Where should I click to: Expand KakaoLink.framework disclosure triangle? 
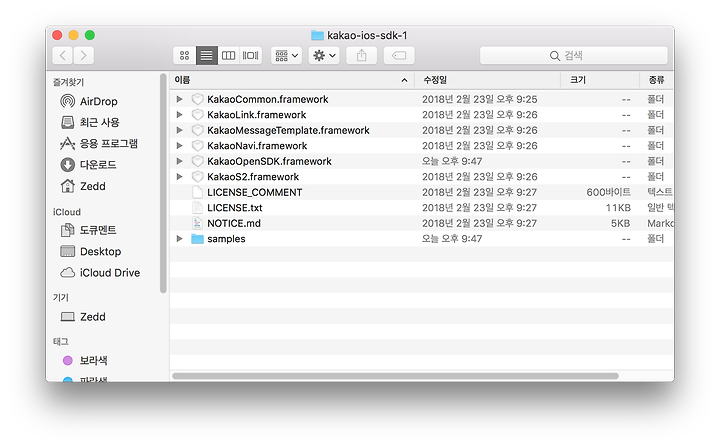tap(180, 114)
